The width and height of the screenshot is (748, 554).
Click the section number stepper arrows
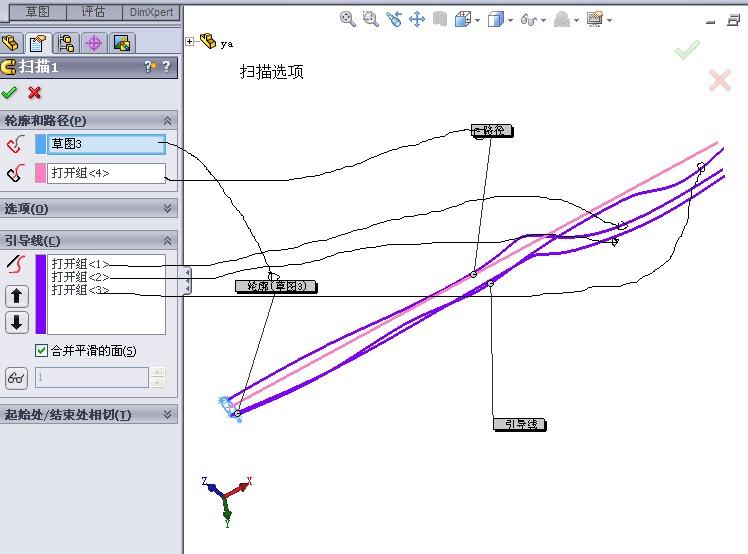click(157, 377)
